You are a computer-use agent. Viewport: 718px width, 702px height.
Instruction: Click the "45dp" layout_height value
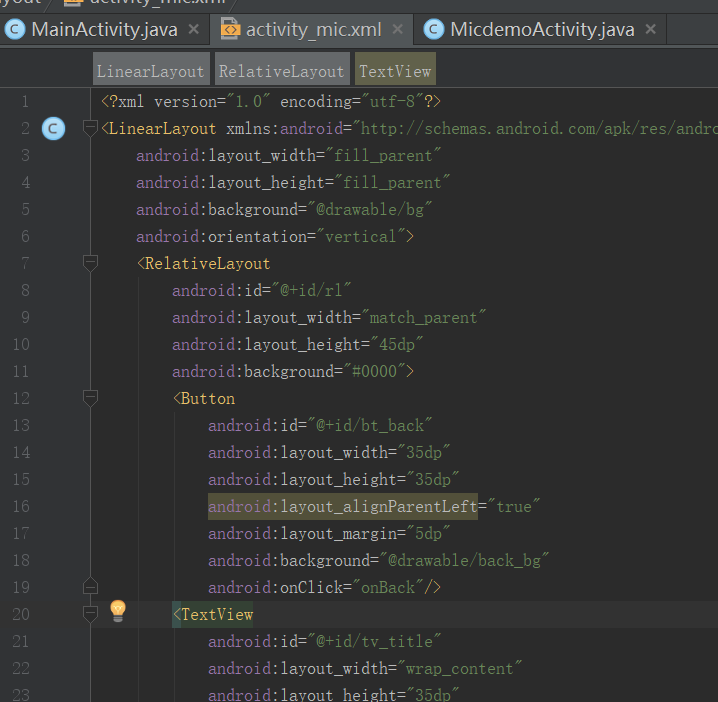point(397,344)
